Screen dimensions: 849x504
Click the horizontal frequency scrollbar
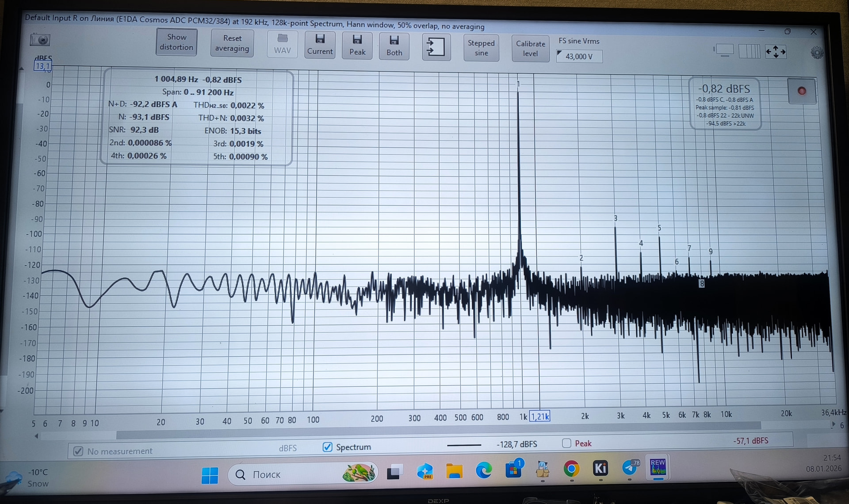(x=438, y=430)
